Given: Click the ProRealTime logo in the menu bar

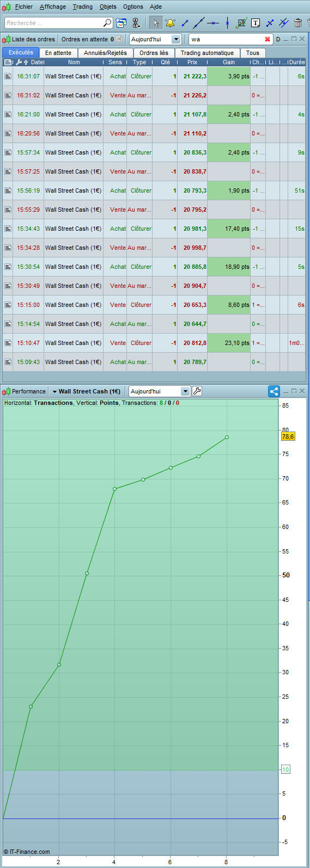Looking at the screenshot, I should click(7, 7).
